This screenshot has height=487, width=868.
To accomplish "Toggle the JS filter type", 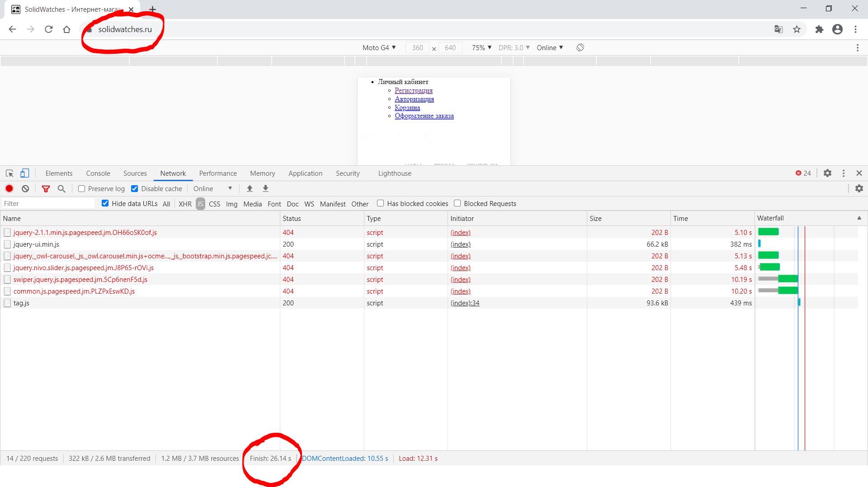I will coord(200,204).
